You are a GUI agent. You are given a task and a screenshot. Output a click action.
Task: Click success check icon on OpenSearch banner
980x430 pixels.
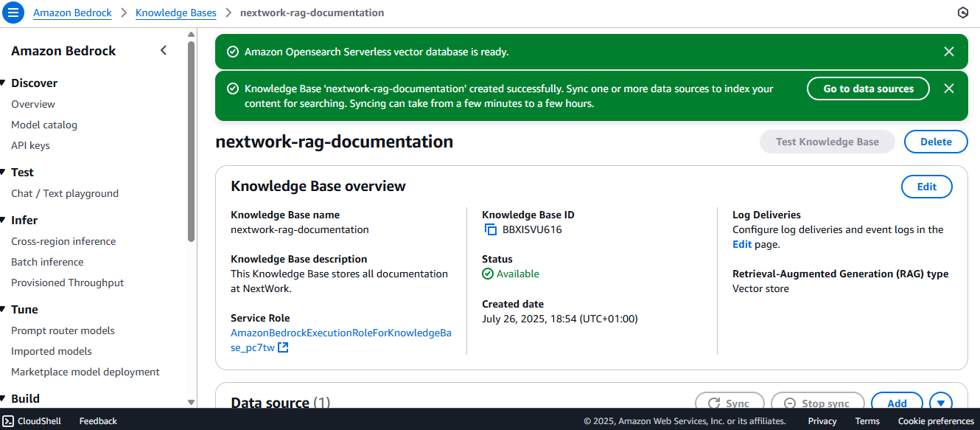point(233,52)
